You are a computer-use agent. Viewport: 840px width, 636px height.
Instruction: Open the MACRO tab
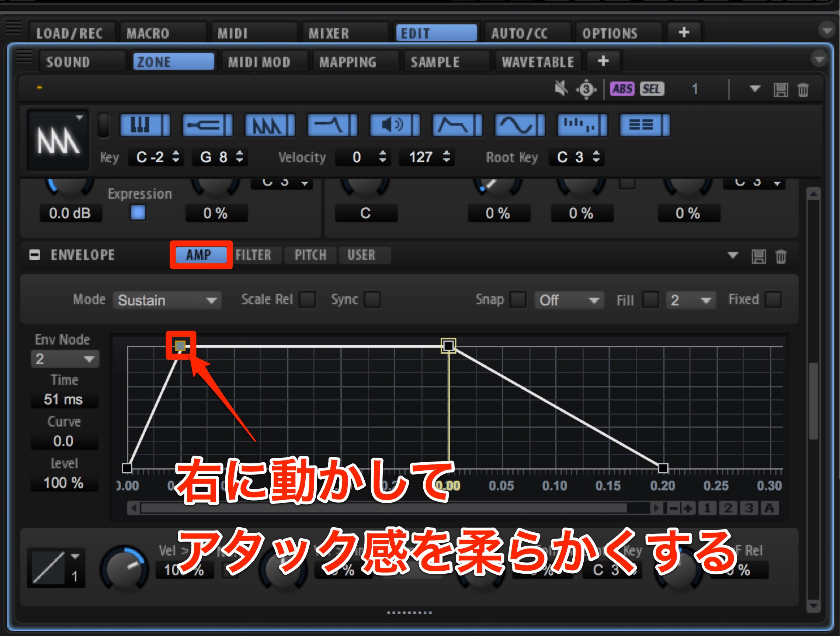(x=163, y=33)
